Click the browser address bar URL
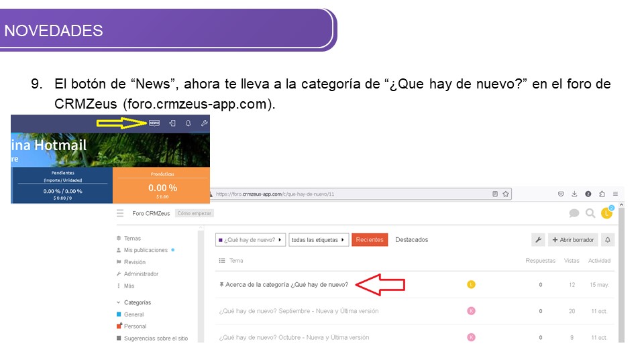644x362 pixels. (275, 194)
